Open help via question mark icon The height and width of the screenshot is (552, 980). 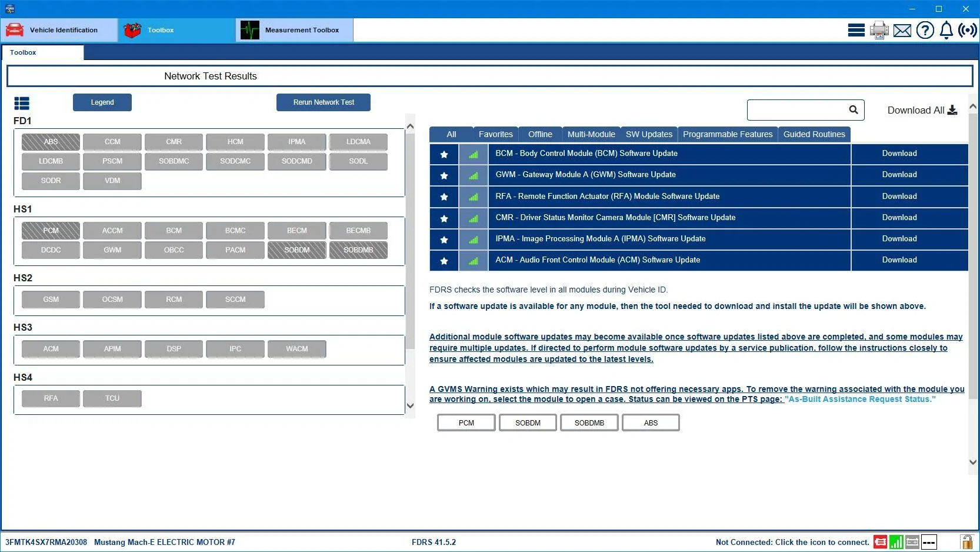pyautogui.click(x=925, y=30)
